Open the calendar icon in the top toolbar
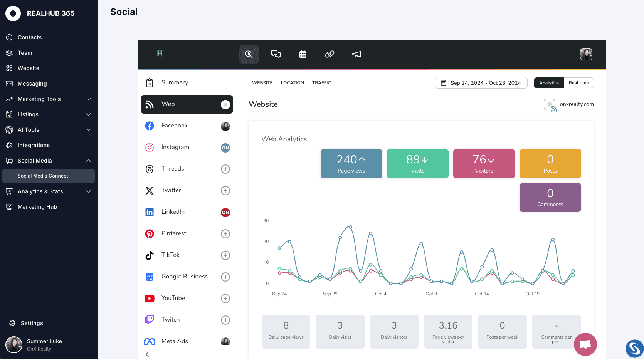 (x=303, y=54)
